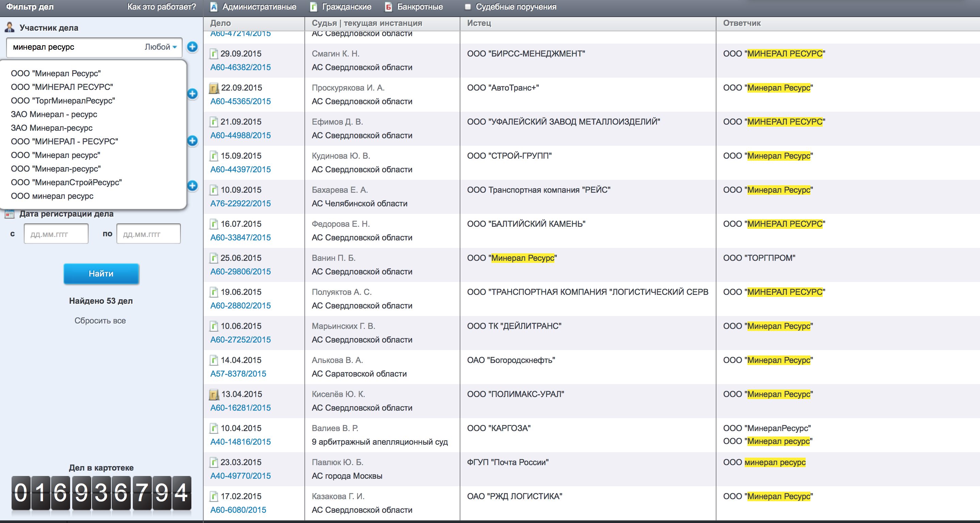Click judge name Проскурякова И. А.

348,88
